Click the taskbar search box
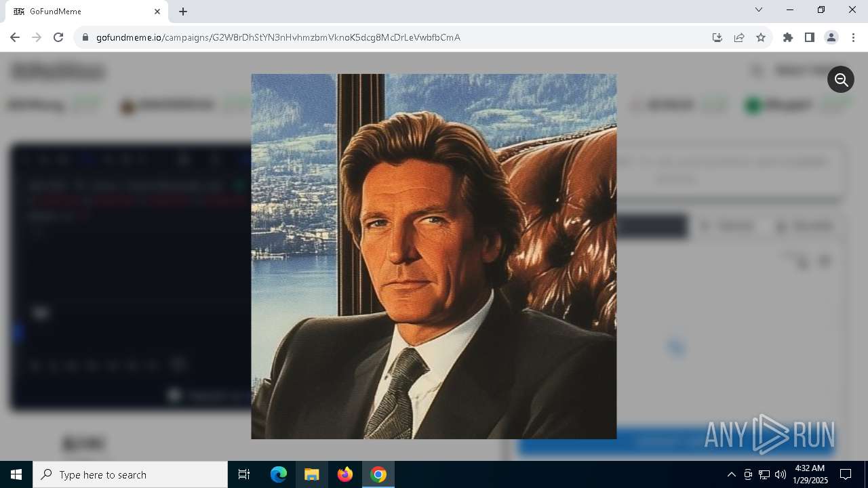This screenshot has width=868, height=488. (130, 474)
